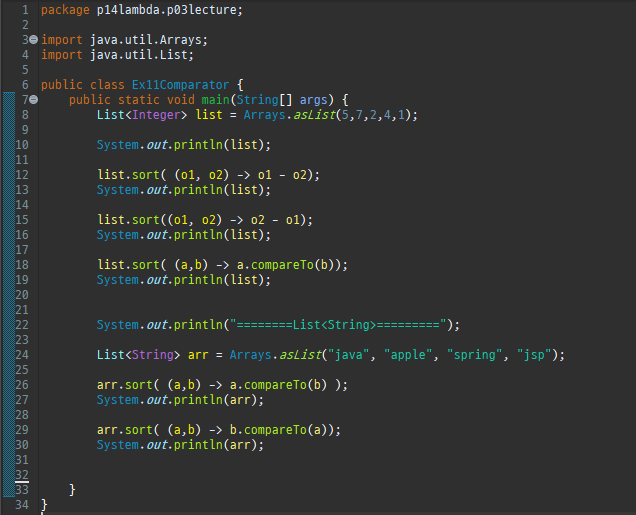Click 'println(list)' on line 19
The height and width of the screenshot is (515, 636).
pyautogui.click(x=219, y=280)
